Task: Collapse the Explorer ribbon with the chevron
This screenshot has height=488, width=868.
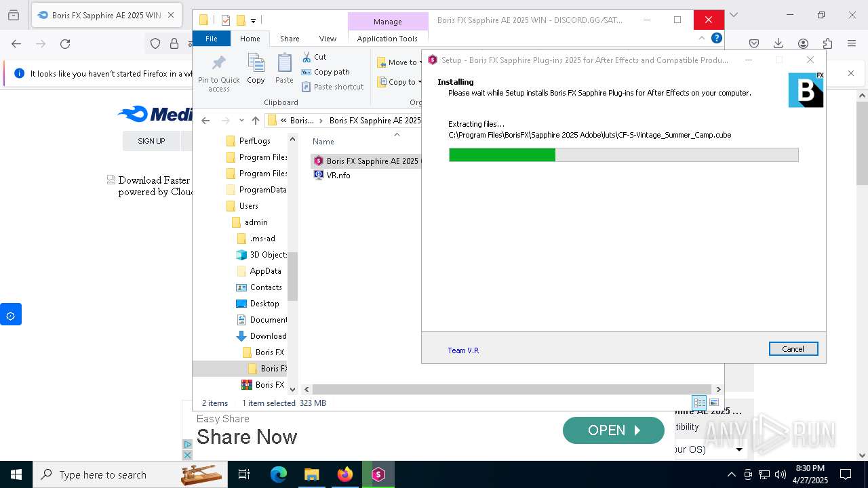Action: (x=702, y=39)
